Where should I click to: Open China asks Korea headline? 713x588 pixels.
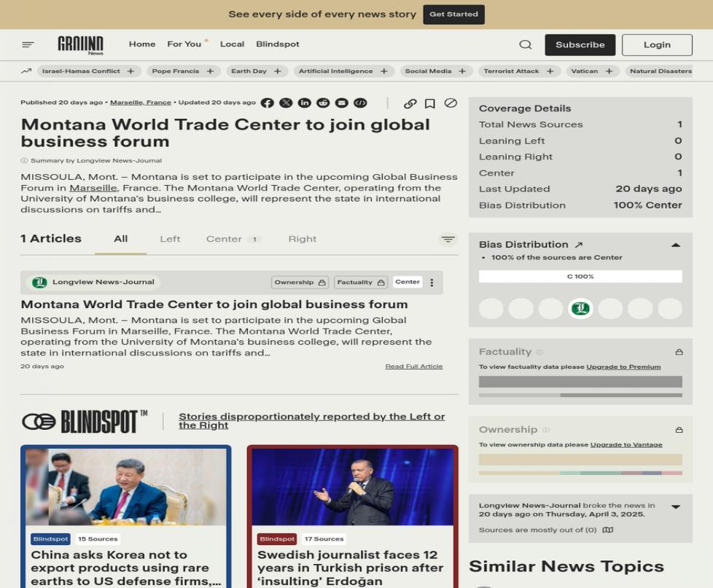126,568
